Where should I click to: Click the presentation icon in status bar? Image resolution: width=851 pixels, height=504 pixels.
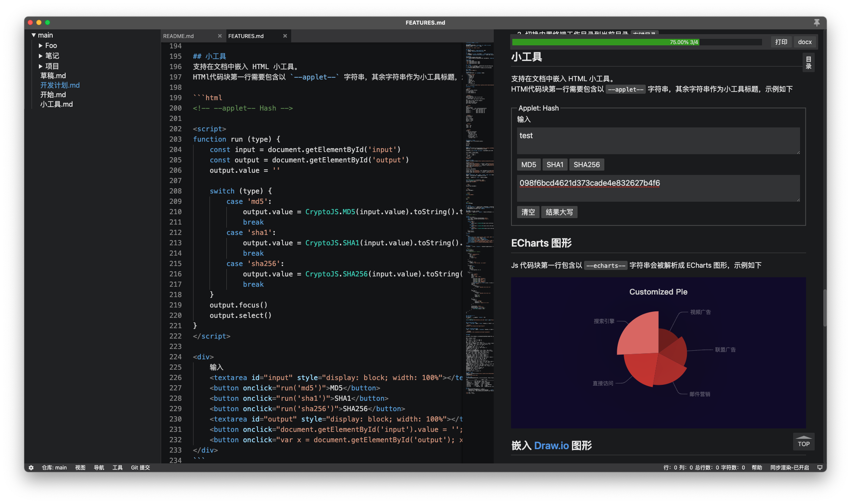819,467
